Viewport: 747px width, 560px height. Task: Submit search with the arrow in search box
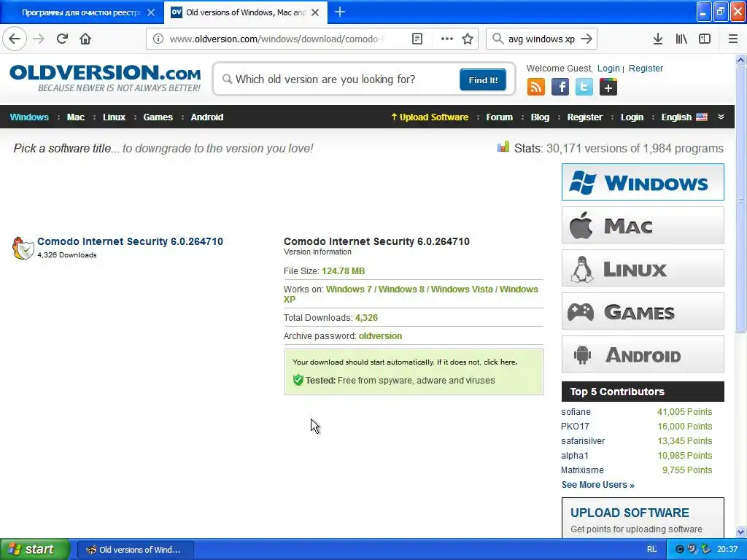[587, 39]
